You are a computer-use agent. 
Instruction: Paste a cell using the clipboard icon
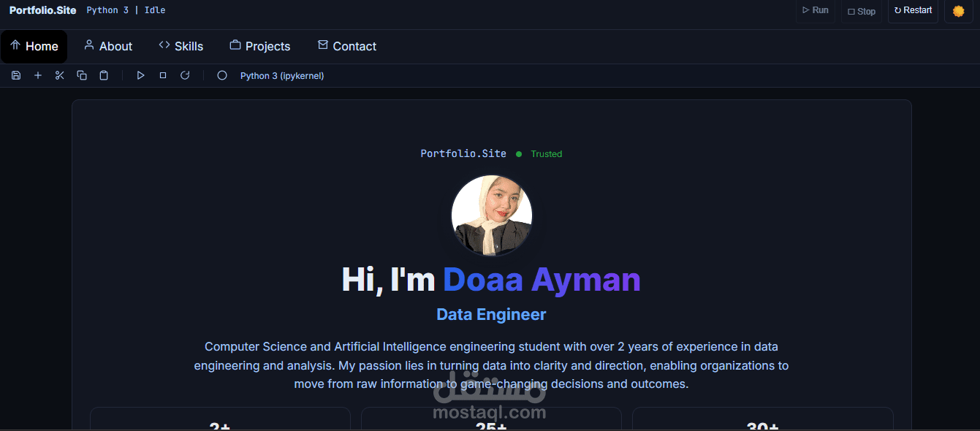103,75
